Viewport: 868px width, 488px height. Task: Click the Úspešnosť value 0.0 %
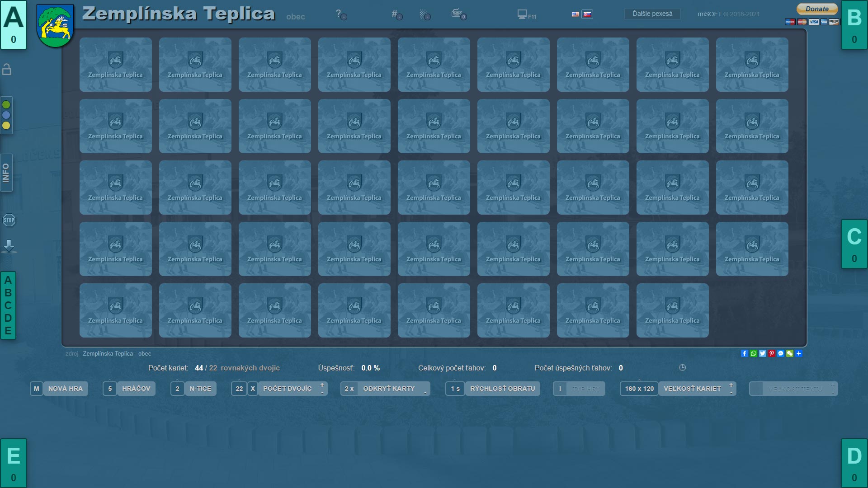tap(371, 368)
